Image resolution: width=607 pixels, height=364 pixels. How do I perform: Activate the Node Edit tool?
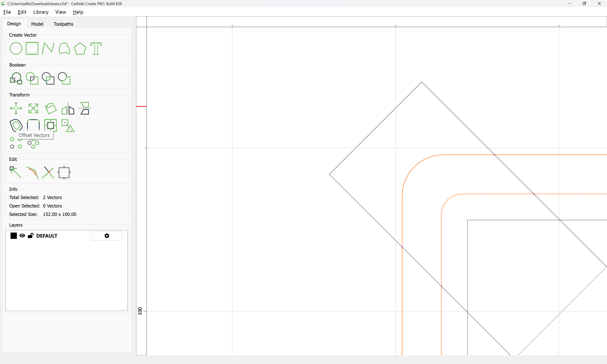tap(15, 172)
